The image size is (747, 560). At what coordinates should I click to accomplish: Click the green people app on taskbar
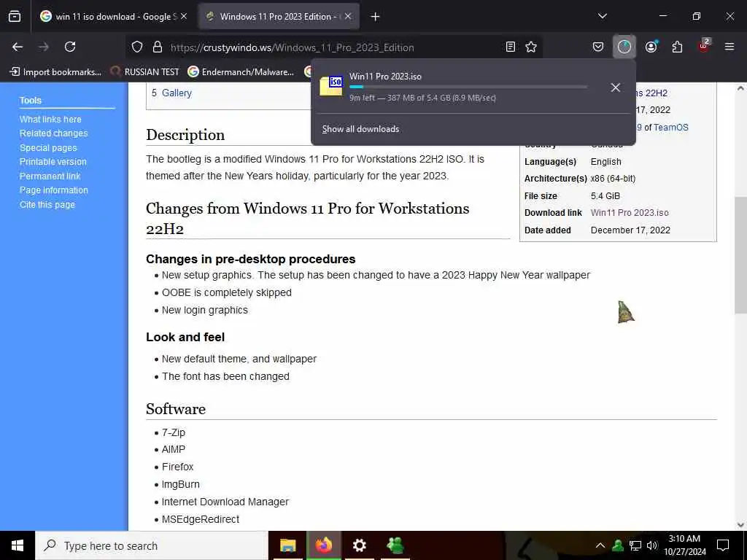(x=395, y=545)
